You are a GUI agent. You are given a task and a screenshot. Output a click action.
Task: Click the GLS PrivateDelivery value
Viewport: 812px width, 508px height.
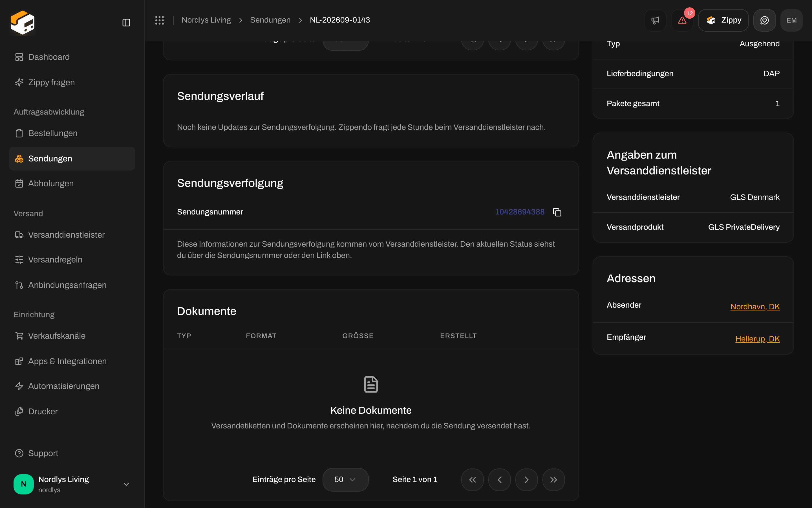click(743, 227)
